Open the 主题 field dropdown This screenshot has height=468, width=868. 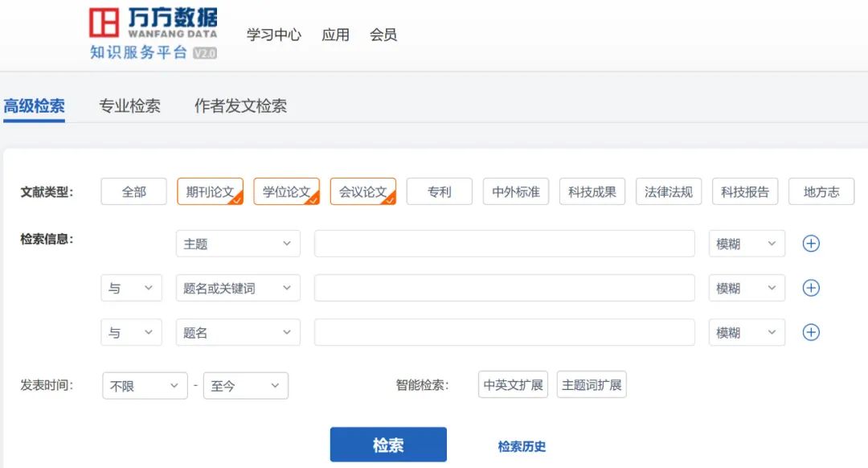[238, 244]
